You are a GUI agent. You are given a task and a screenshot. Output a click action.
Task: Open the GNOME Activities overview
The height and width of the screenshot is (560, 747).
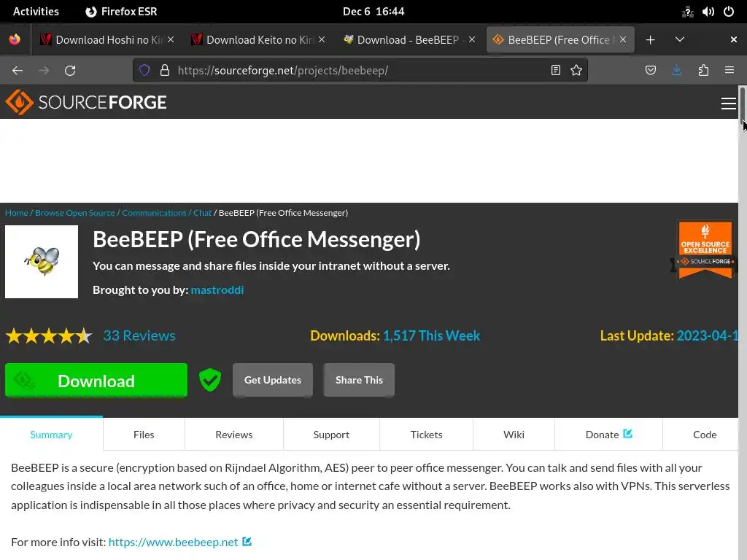[36, 12]
